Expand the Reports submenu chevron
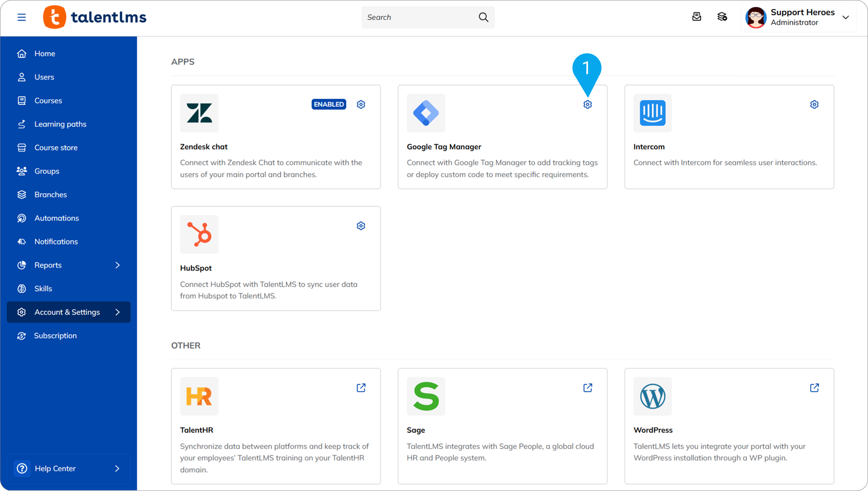This screenshot has height=491, width=868. click(x=117, y=265)
